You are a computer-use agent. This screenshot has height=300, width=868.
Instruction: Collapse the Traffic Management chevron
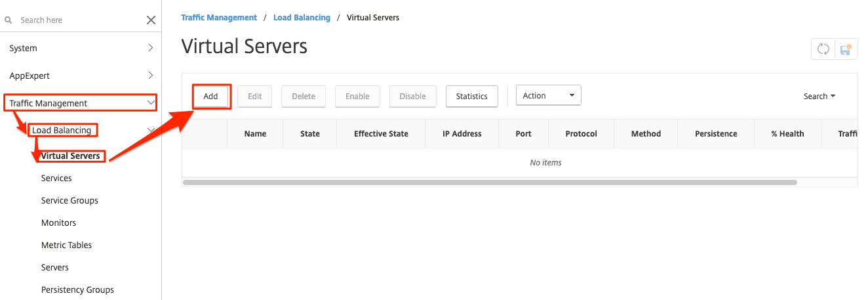click(151, 102)
